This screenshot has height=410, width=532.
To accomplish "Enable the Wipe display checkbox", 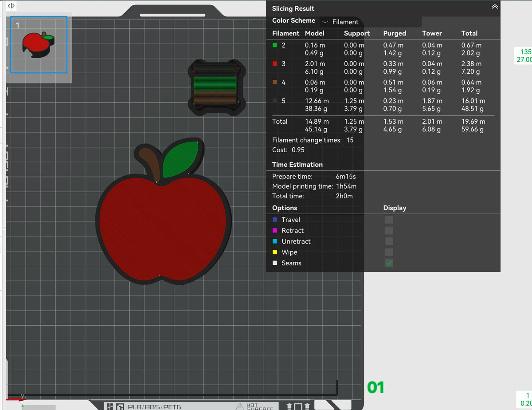I will click(389, 252).
